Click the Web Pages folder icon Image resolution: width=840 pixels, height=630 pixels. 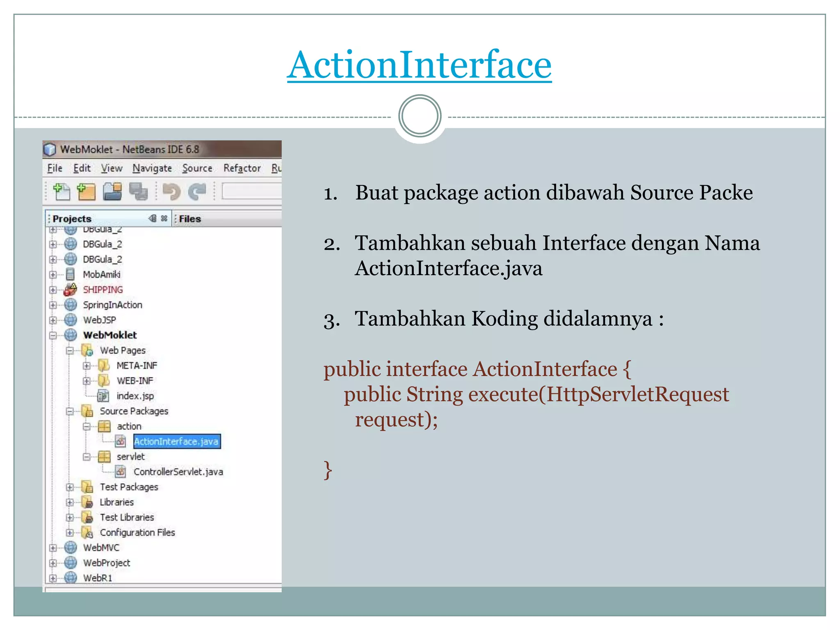(x=87, y=350)
